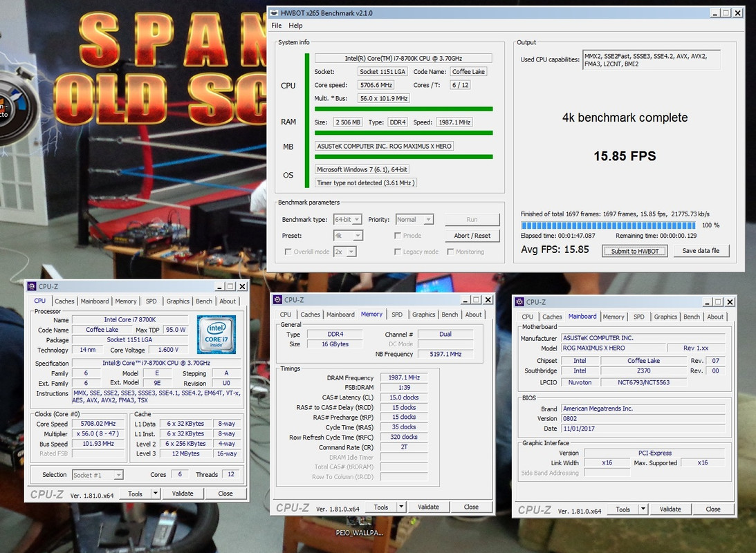Click the Row Refresh 320 clocks value
This screenshot has height=553, width=756.
(404, 437)
